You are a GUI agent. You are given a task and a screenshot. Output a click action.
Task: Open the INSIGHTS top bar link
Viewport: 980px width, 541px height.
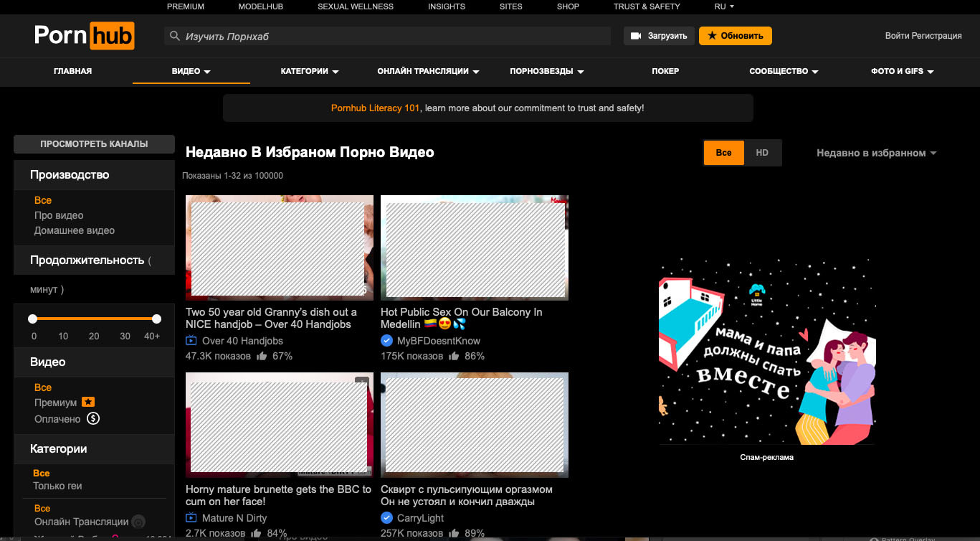tap(447, 6)
